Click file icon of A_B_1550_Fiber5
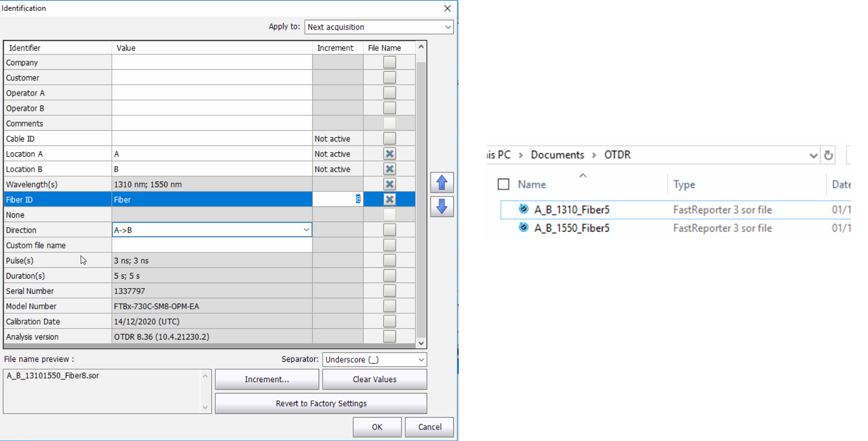This screenshot has width=868, height=441. 524,227
